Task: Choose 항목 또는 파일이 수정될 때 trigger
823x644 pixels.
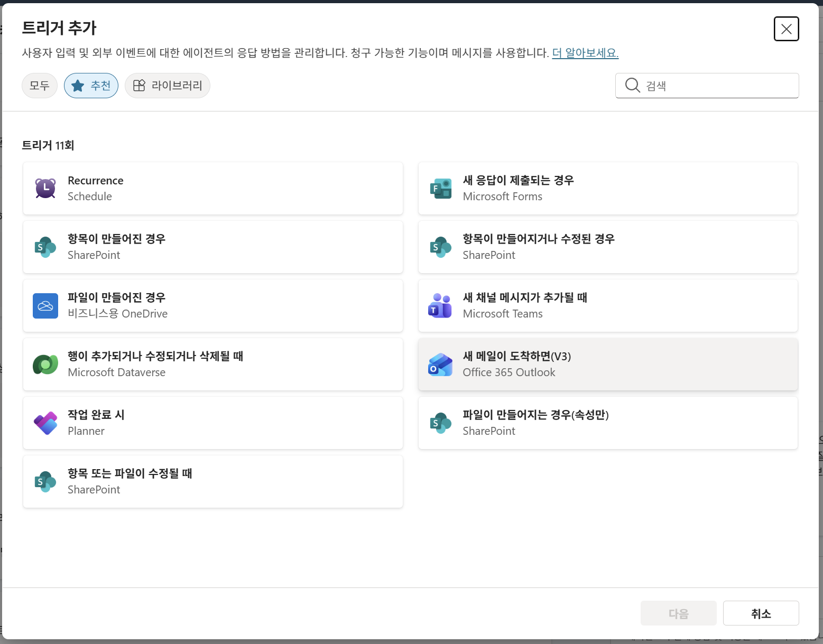Action: click(213, 482)
